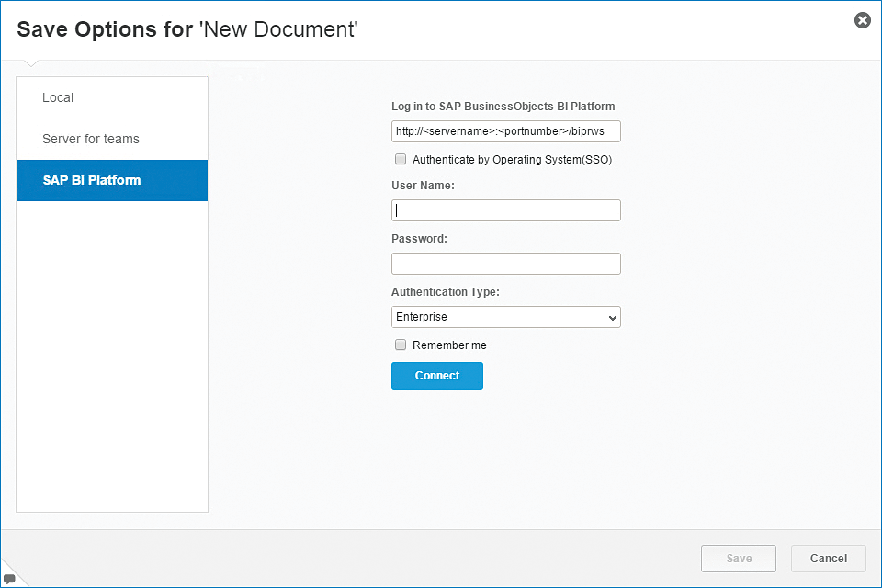Tick the Remember me checkbox

tap(401, 345)
